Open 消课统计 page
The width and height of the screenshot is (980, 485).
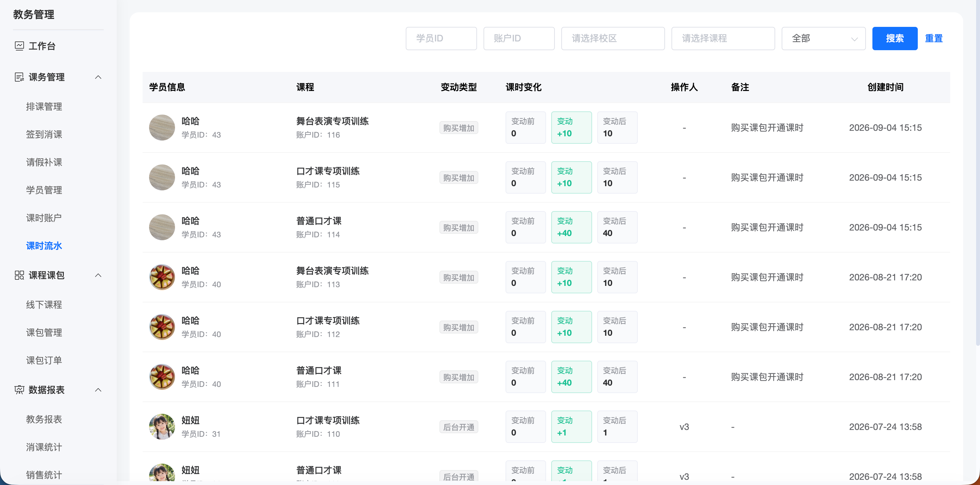coord(44,447)
